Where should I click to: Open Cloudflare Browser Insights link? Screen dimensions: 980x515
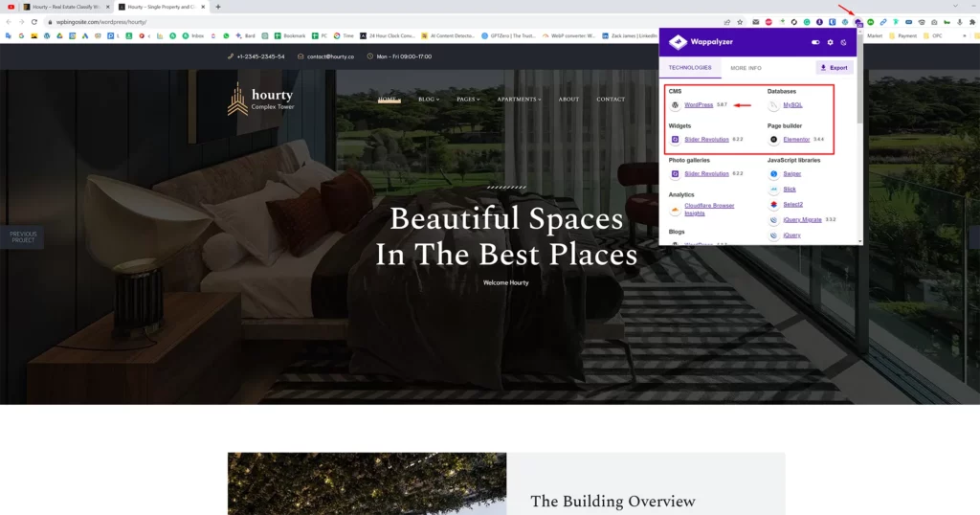[x=709, y=210]
